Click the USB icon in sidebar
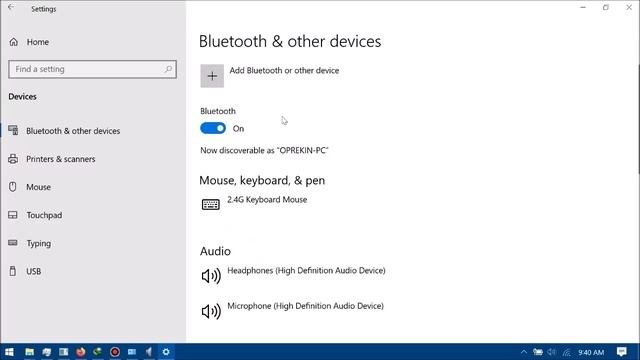This screenshot has width=640, height=360. coord(13,271)
